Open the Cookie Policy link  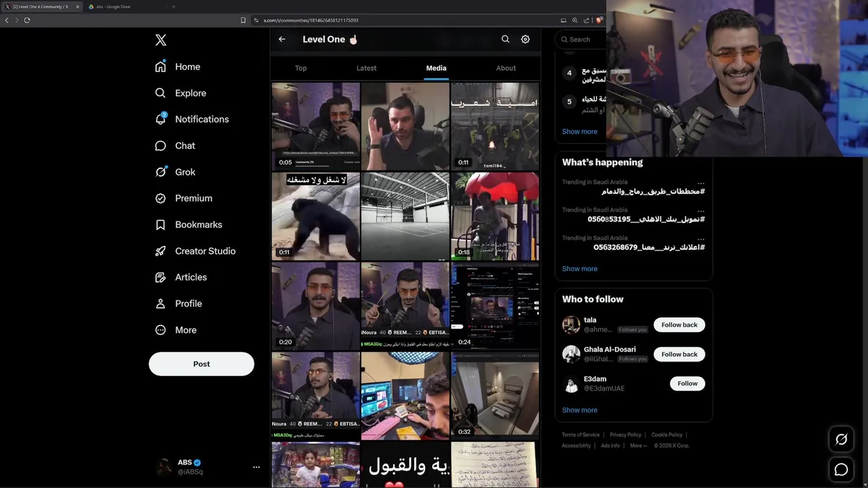coord(667,435)
